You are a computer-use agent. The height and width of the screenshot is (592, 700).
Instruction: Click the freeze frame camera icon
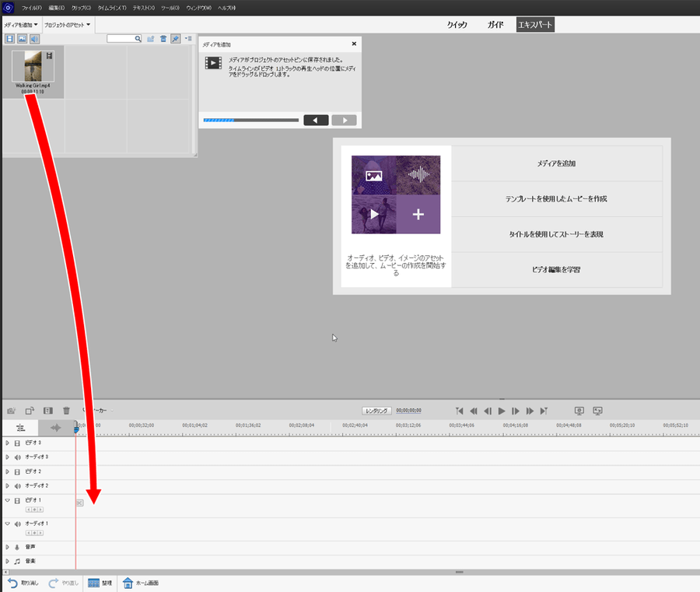(x=11, y=411)
